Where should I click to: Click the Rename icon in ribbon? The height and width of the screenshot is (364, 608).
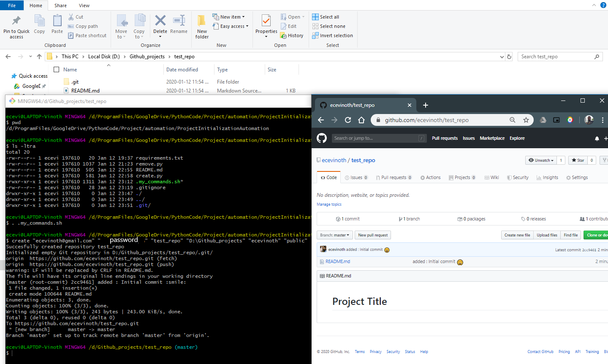coord(179,20)
